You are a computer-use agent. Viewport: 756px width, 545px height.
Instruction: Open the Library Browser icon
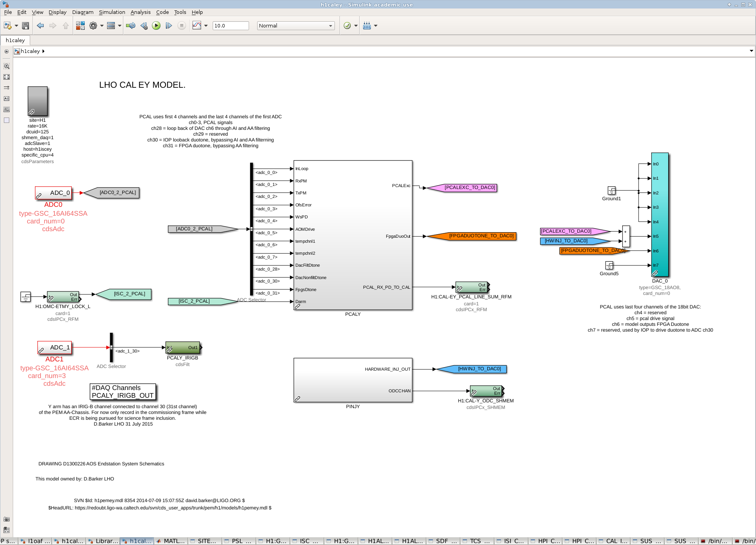point(80,26)
